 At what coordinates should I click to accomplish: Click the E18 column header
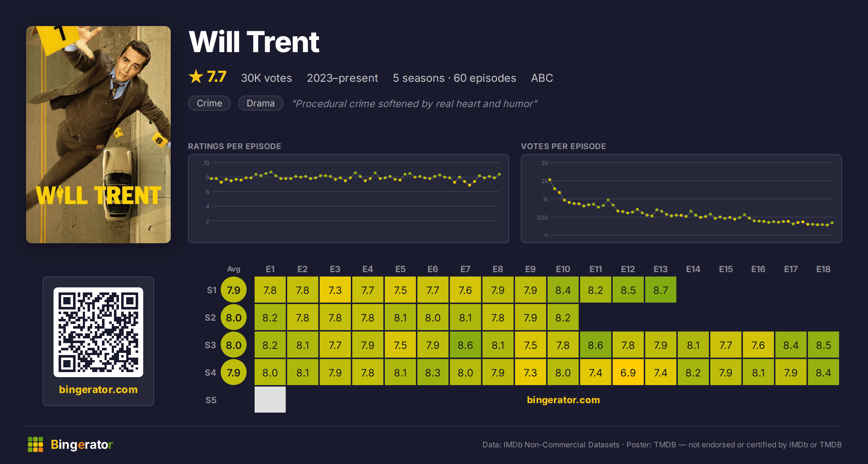(x=823, y=269)
